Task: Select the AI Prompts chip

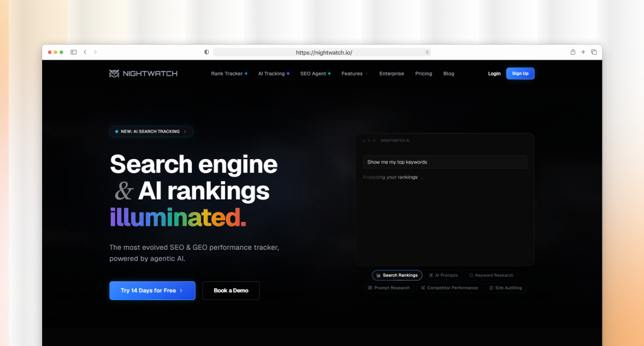Action: [443, 276]
